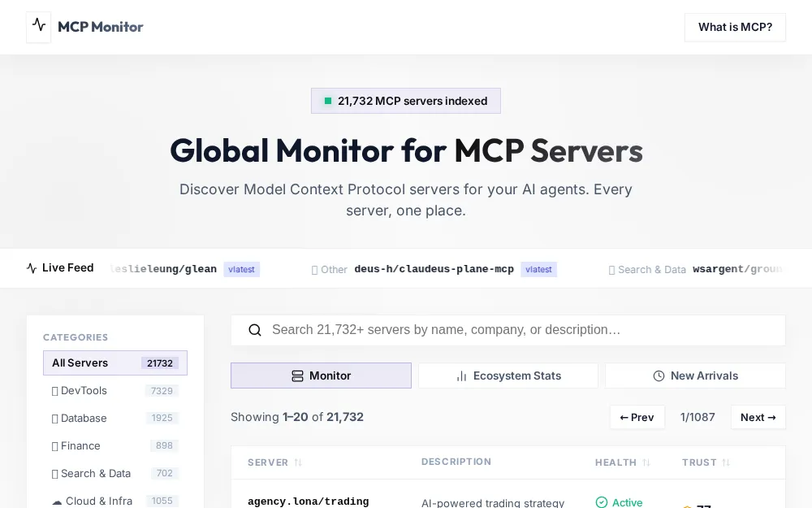Open the What is MCP? page

point(735,27)
